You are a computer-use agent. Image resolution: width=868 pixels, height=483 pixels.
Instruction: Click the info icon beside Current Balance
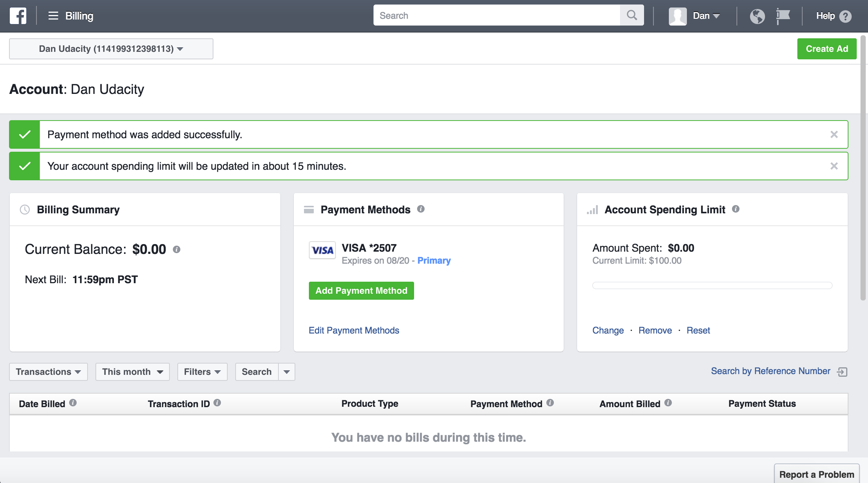(177, 249)
